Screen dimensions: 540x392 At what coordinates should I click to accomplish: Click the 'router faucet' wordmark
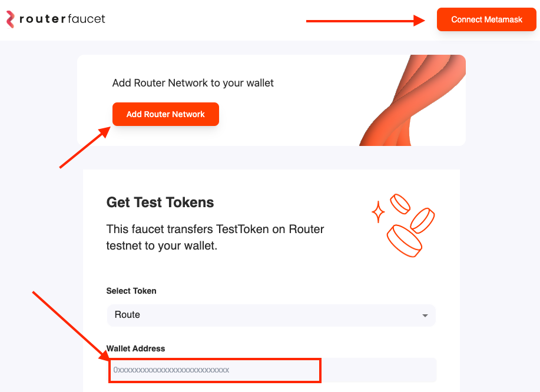(x=62, y=19)
